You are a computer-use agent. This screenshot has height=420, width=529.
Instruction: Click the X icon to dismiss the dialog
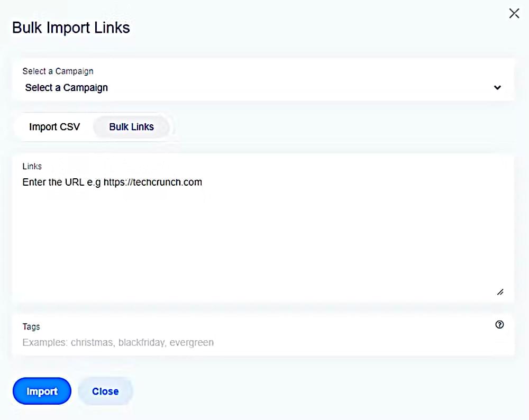click(514, 13)
